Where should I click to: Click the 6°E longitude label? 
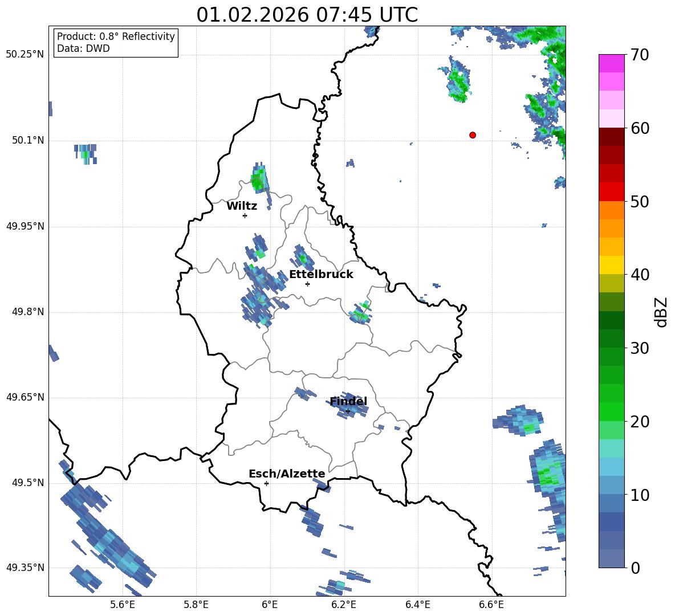point(270,605)
